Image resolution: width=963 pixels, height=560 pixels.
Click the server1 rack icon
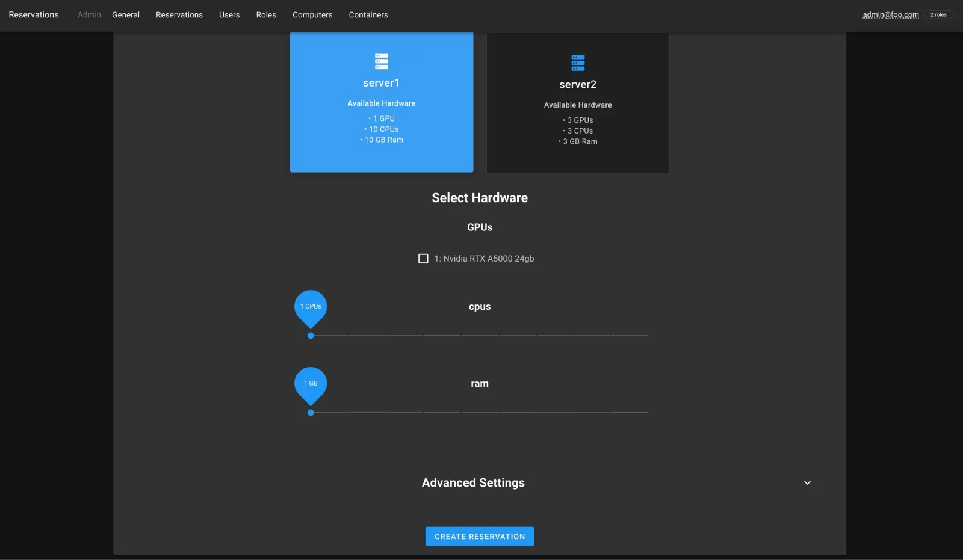pos(382,61)
